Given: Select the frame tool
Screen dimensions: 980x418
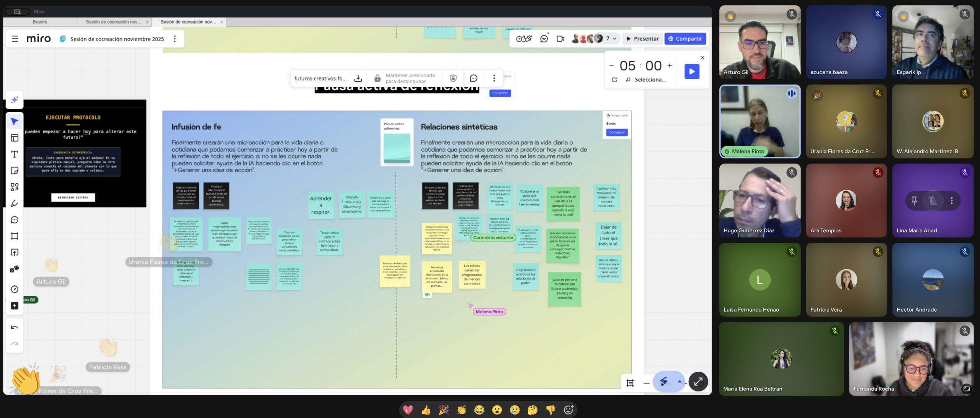Looking at the screenshot, I should pyautogui.click(x=15, y=236).
